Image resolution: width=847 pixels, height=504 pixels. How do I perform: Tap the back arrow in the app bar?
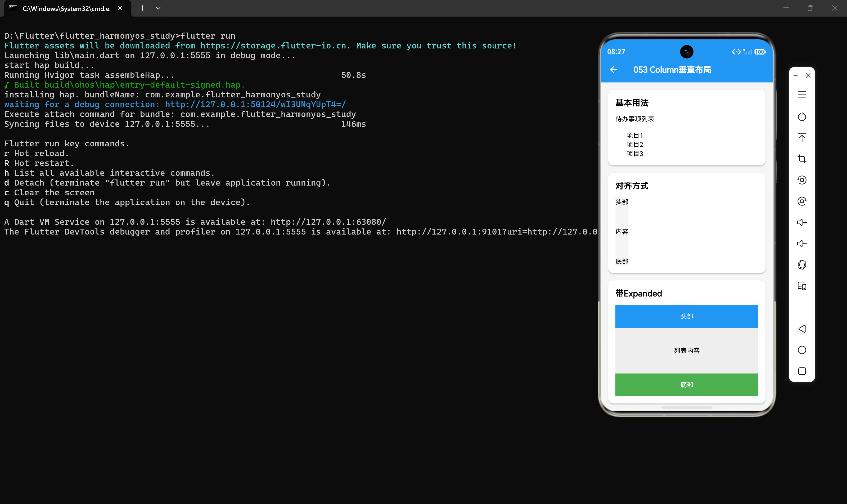(x=614, y=70)
